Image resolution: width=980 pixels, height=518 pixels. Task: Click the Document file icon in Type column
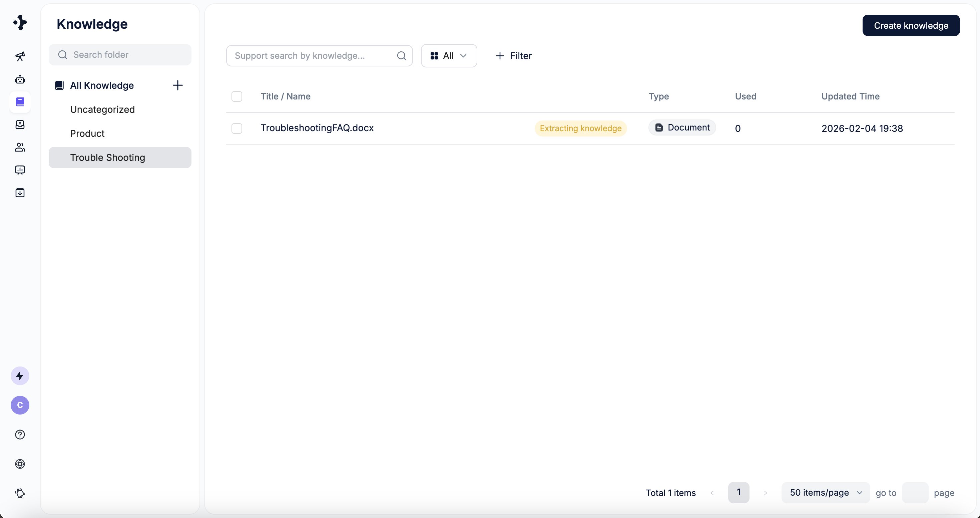coord(659,128)
